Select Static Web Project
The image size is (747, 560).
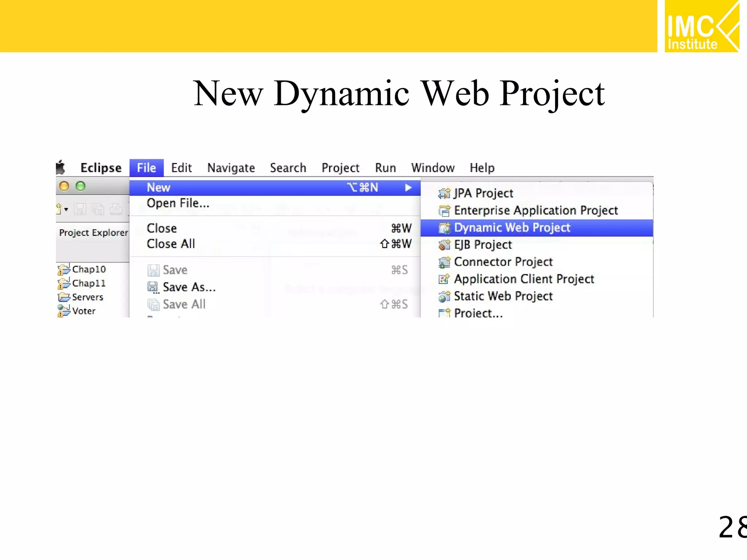(537, 296)
